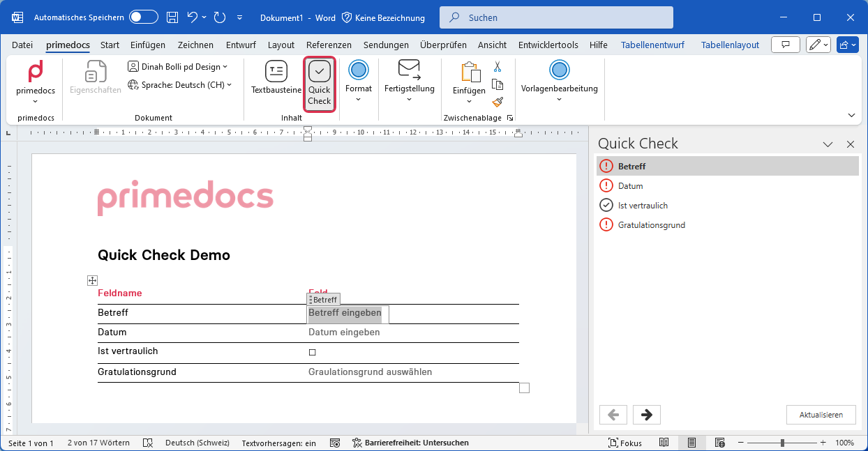Screen dimensions: 868x451
Task: Click the Eigenschaften document icon
Action: point(96,72)
